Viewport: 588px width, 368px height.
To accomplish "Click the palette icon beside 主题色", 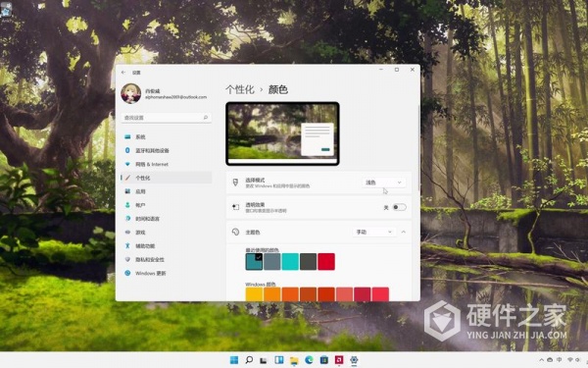I will click(235, 232).
